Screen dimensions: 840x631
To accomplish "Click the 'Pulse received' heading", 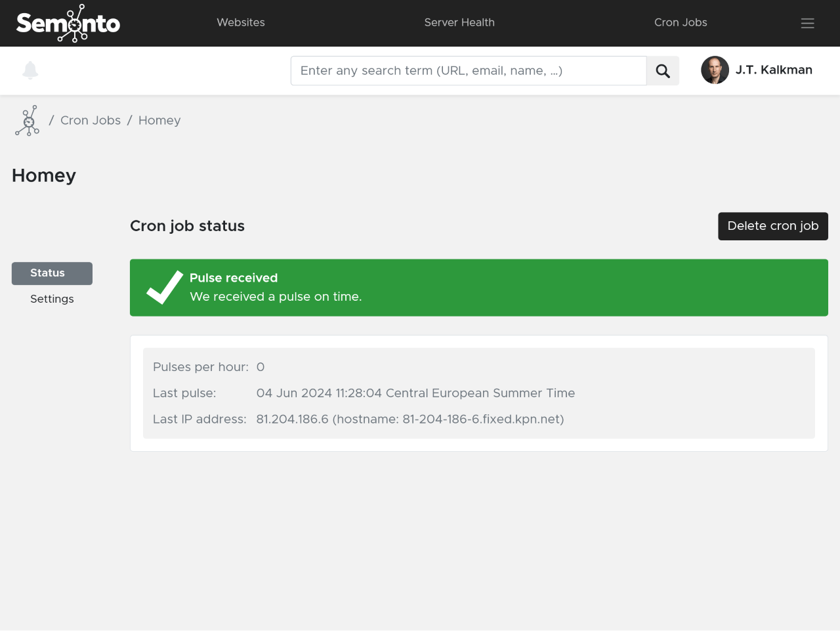I will click(x=234, y=278).
